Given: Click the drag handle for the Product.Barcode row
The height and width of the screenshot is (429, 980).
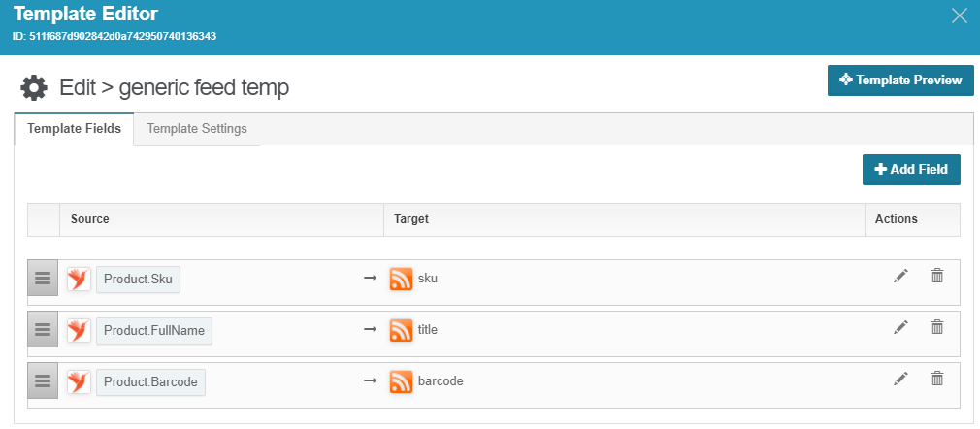Looking at the screenshot, I should pyautogui.click(x=43, y=380).
